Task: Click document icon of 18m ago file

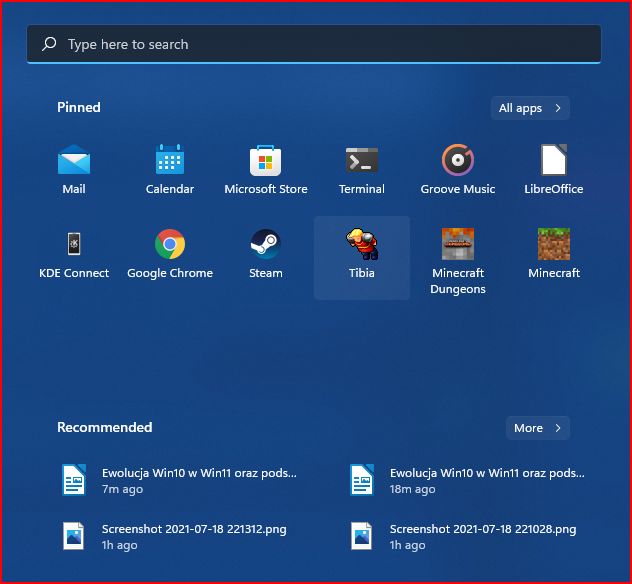Action: (x=362, y=480)
